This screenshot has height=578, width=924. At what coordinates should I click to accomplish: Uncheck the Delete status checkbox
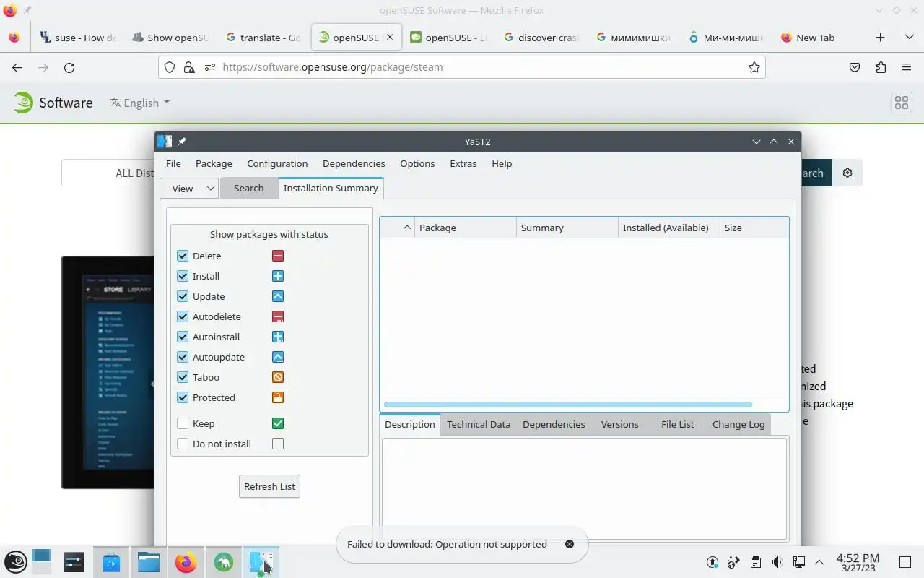(183, 256)
